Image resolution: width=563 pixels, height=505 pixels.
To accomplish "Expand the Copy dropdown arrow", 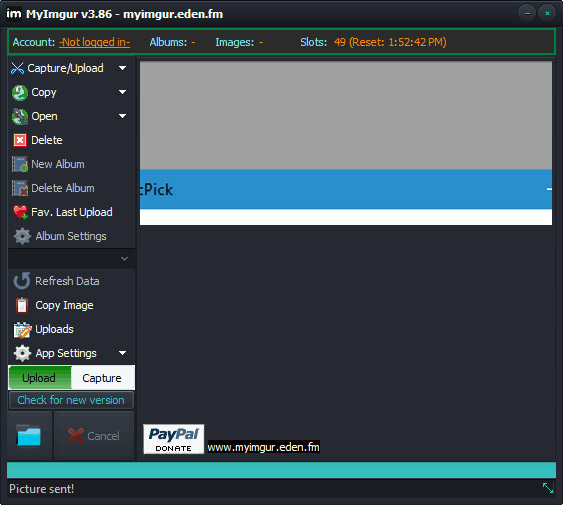I will pos(122,92).
